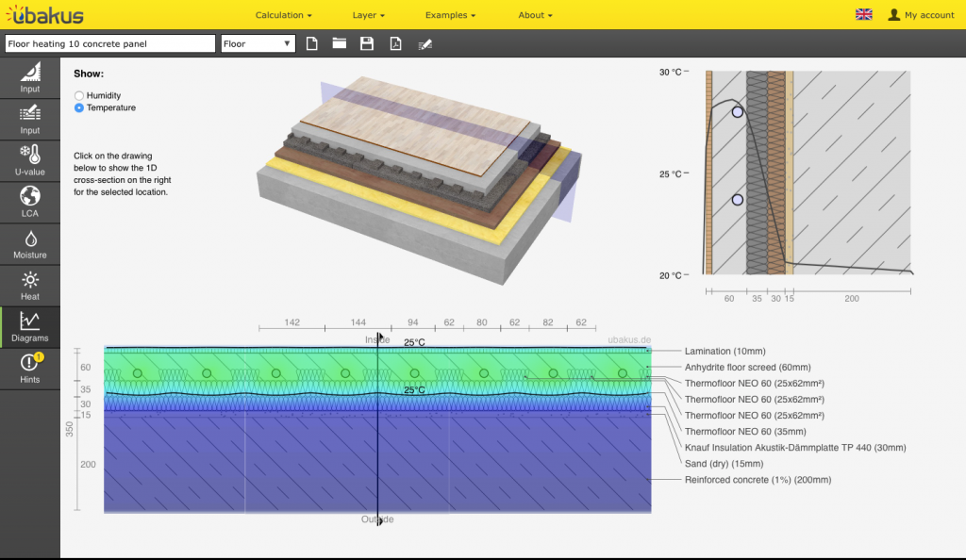Expand the Examples menu
966x560 pixels.
coord(450,15)
